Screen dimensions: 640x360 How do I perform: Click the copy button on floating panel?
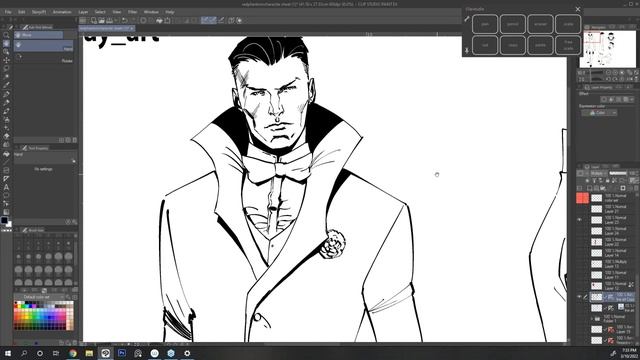point(513,45)
